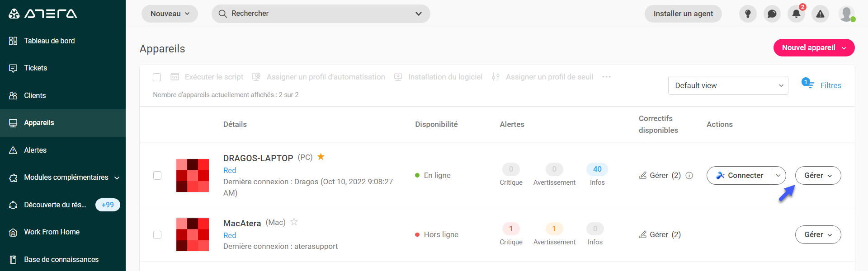Open the Default view selector

(728, 85)
